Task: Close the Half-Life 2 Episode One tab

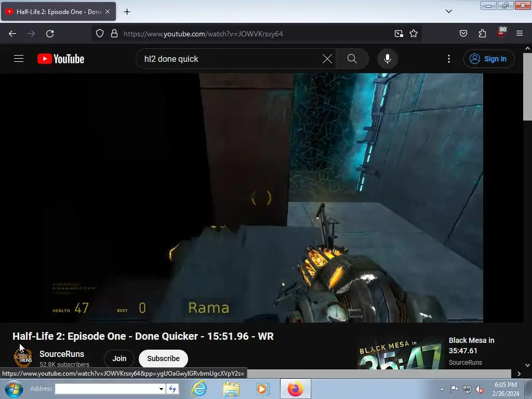Action: (108, 11)
